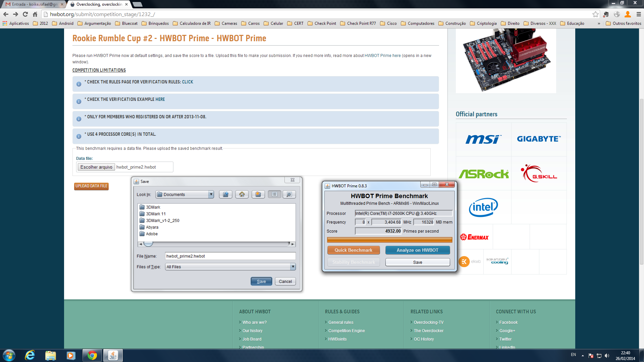The width and height of the screenshot is (644, 362).
Task: Click the page vertical scrollbar
Action: (x=641, y=181)
